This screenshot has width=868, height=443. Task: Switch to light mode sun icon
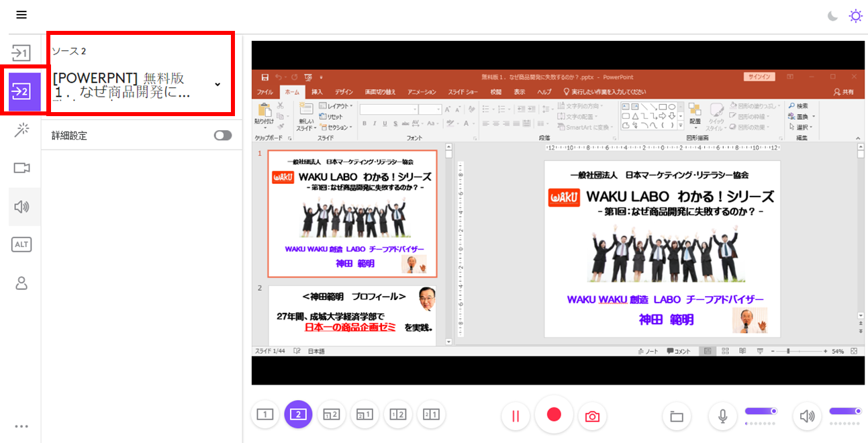[855, 15]
